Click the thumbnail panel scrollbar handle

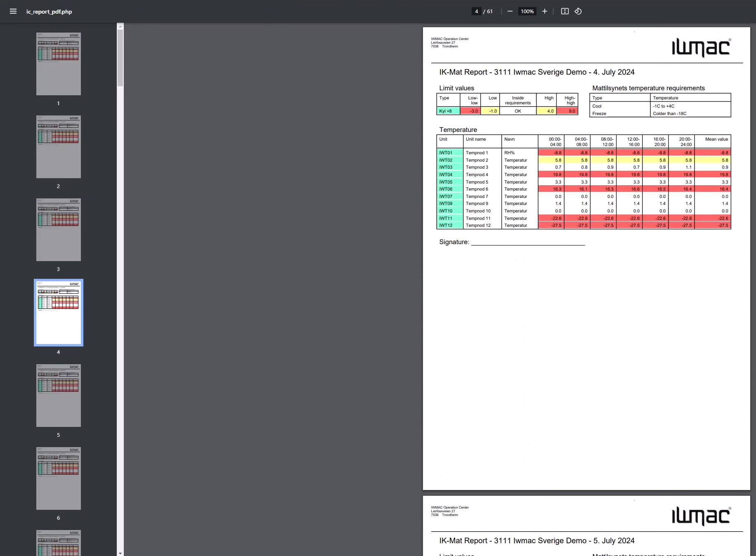(120, 58)
